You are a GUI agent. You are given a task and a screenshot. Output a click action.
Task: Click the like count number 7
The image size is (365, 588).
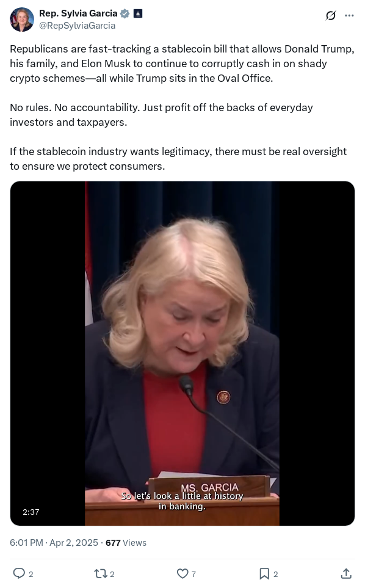pos(193,574)
